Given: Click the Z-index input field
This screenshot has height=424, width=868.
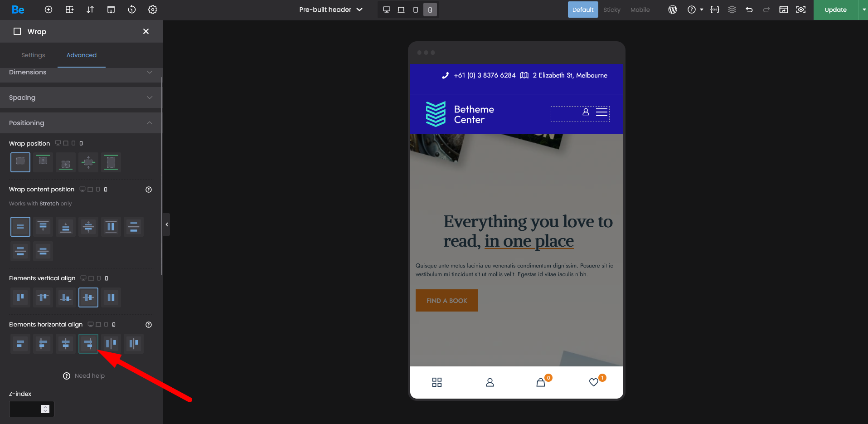Looking at the screenshot, I should 25,409.
